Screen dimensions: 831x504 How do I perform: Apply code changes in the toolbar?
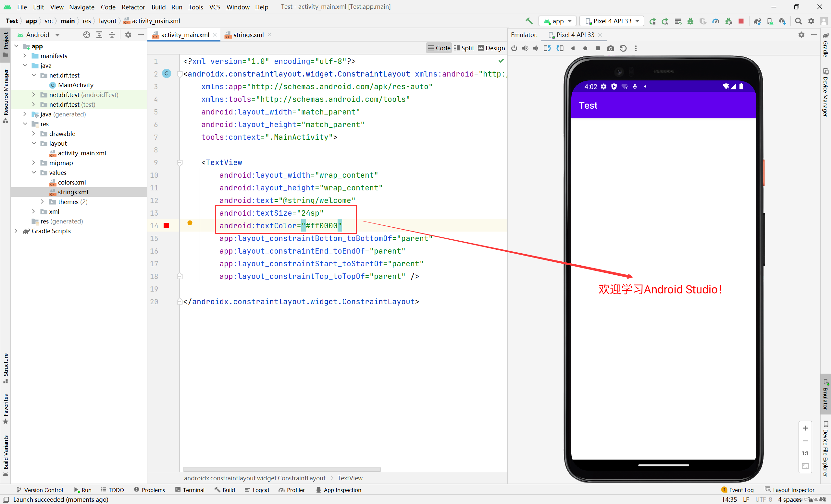(x=678, y=21)
